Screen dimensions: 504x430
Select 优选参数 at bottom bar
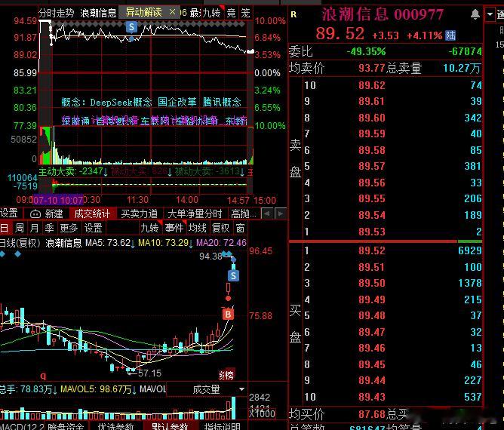tap(115, 426)
